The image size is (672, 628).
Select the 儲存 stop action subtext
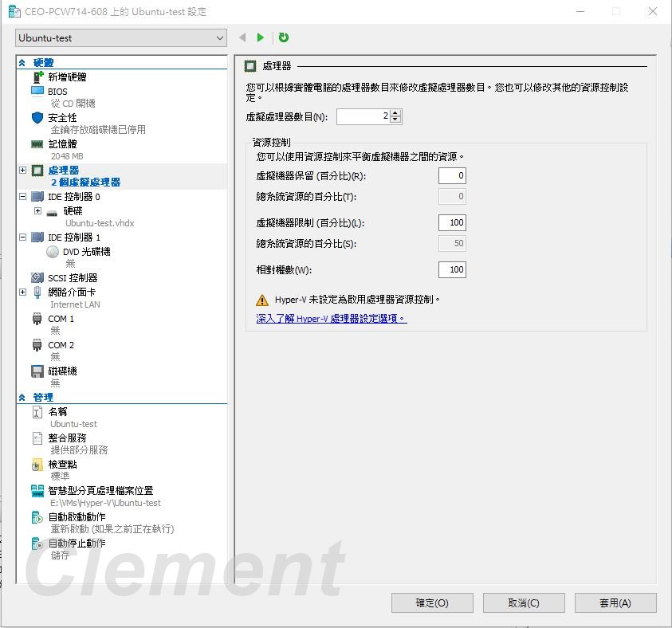[x=60, y=555]
